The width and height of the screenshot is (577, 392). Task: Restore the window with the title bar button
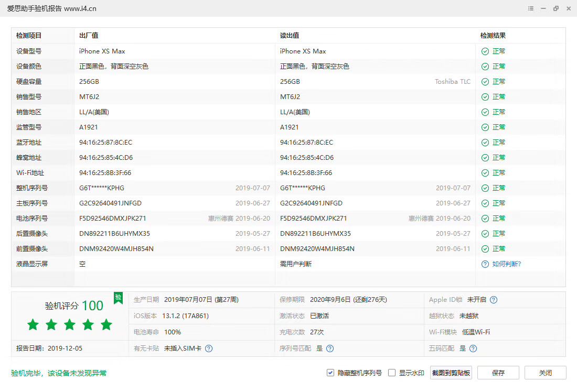tap(556, 8)
